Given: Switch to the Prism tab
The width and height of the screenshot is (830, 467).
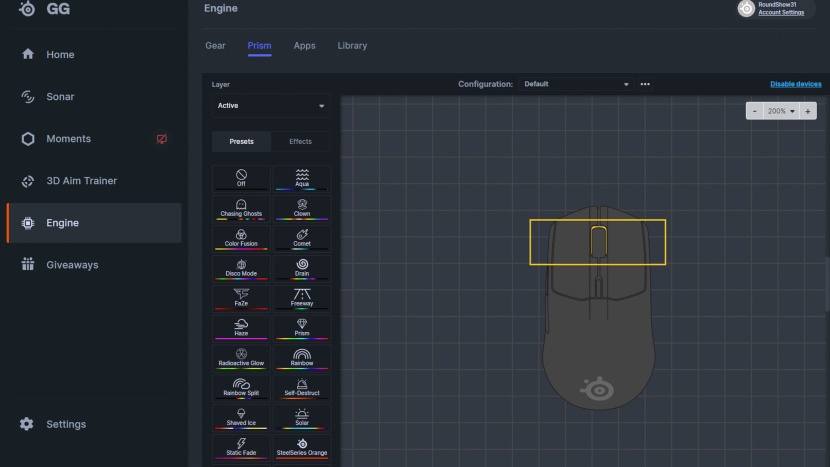Looking at the screenshot, I should pyautogui.click(x=259, y=46).
